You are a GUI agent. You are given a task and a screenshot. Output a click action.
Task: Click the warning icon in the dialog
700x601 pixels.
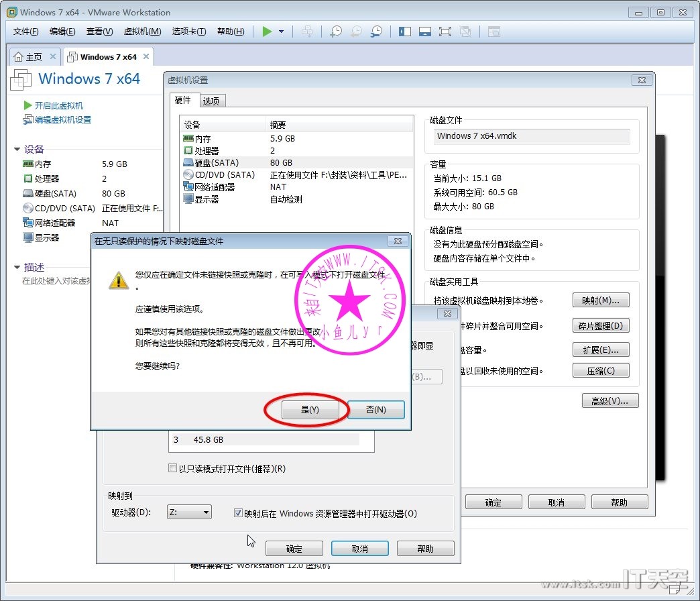[x=119, y=280]
